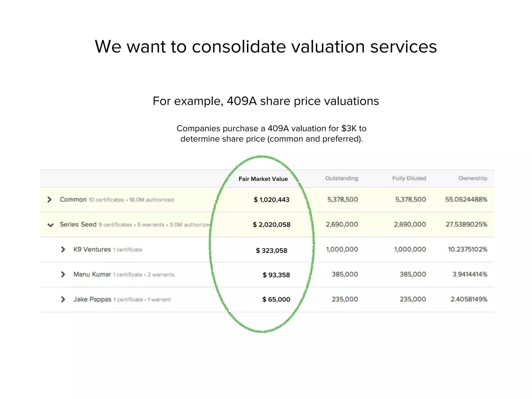Click the $ 323,058 value for K9 Ventures
The height and width of the screenshot is (399, 532).
271,250
